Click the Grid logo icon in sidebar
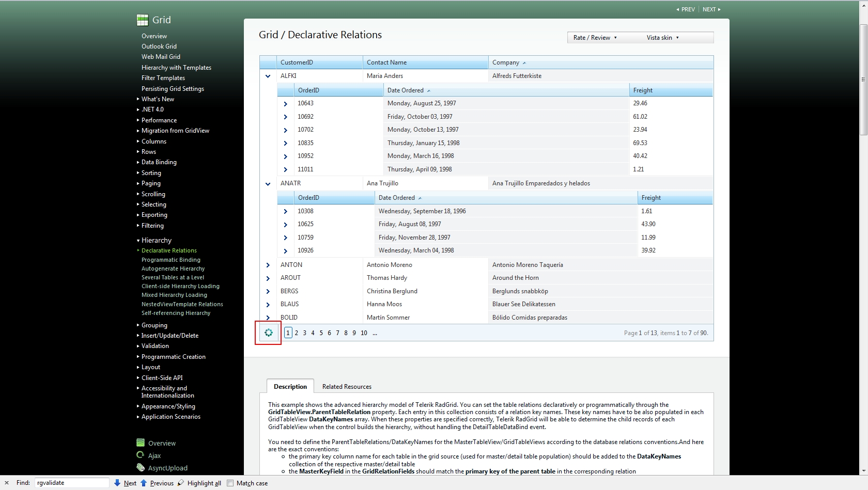The width and height of the screenshot is (868, 490). click(142, 20)
